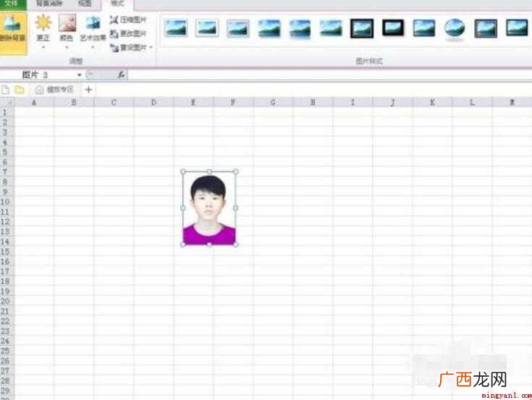Expand the arrow under 更正
Screen dimensions: 532x400
[43, 47]
